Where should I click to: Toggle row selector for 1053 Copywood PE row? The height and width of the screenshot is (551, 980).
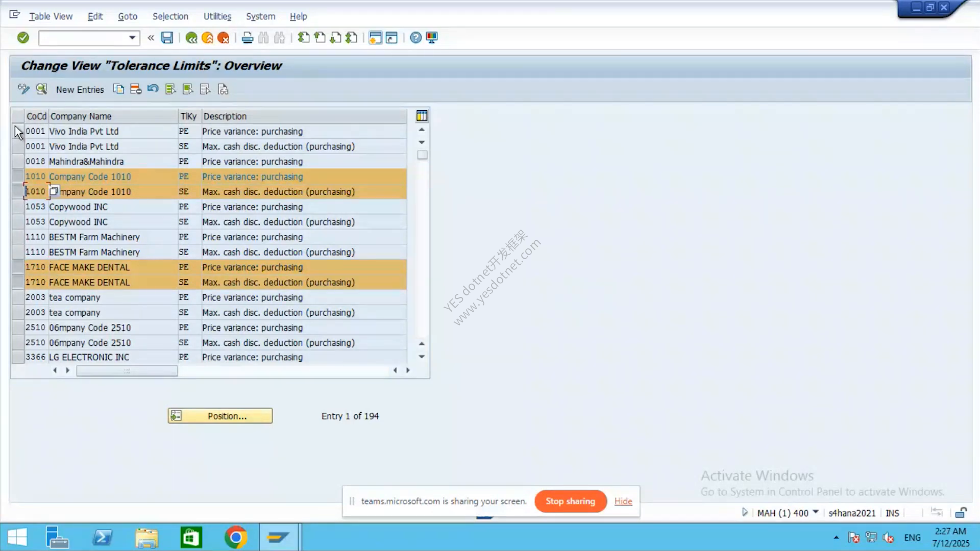point(18,207)
